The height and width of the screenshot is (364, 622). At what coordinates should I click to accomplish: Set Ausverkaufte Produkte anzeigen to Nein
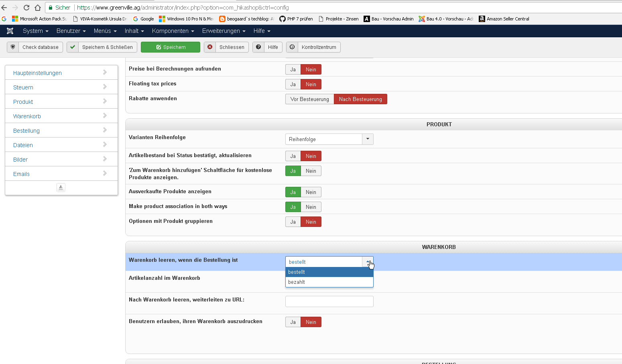311,192
